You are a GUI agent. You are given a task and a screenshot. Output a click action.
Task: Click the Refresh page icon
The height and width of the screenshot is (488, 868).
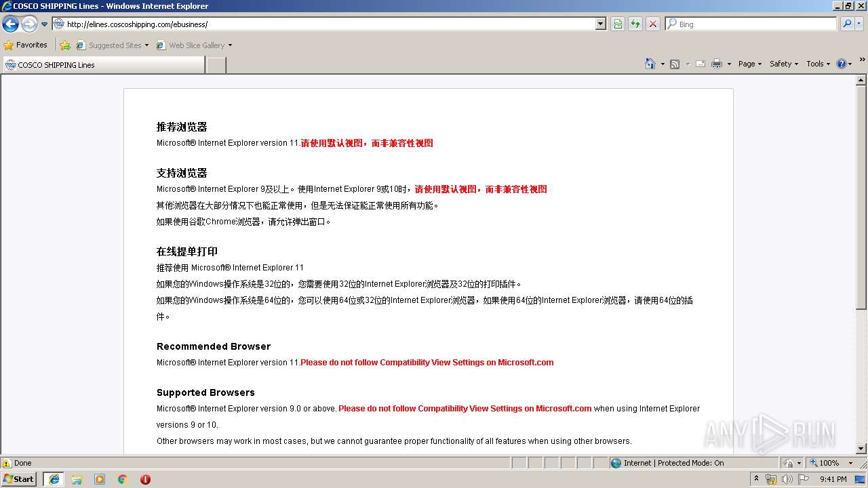(635, 24)
